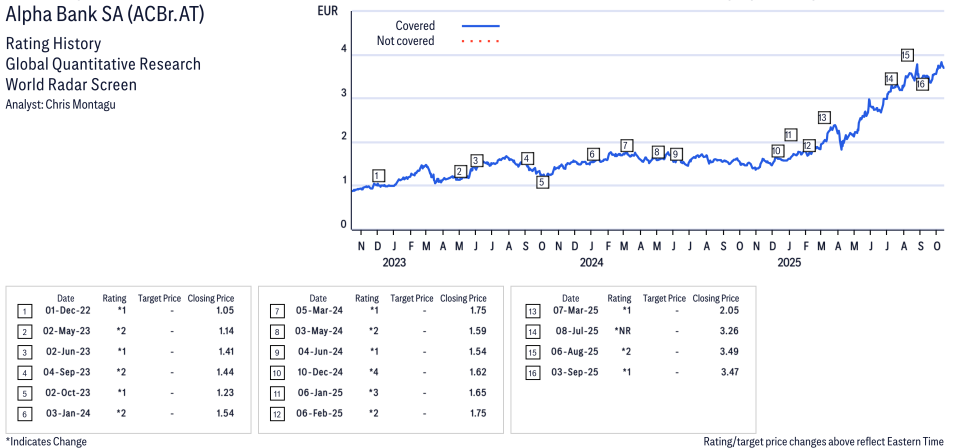Viewport: 955px width, 448px height.
Task: Click chart marker 7 near March 2024
Action: (x=626, y=146)
